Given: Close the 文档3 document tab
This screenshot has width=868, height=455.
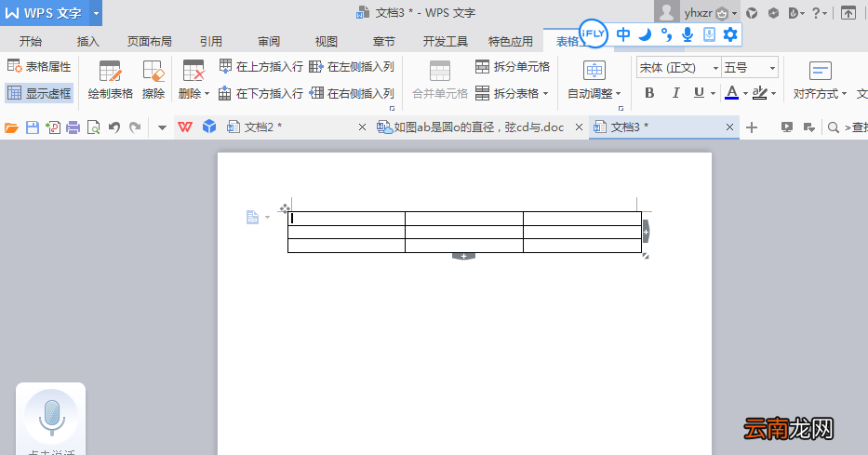Looking at the screenshot, I should point(729,127).
